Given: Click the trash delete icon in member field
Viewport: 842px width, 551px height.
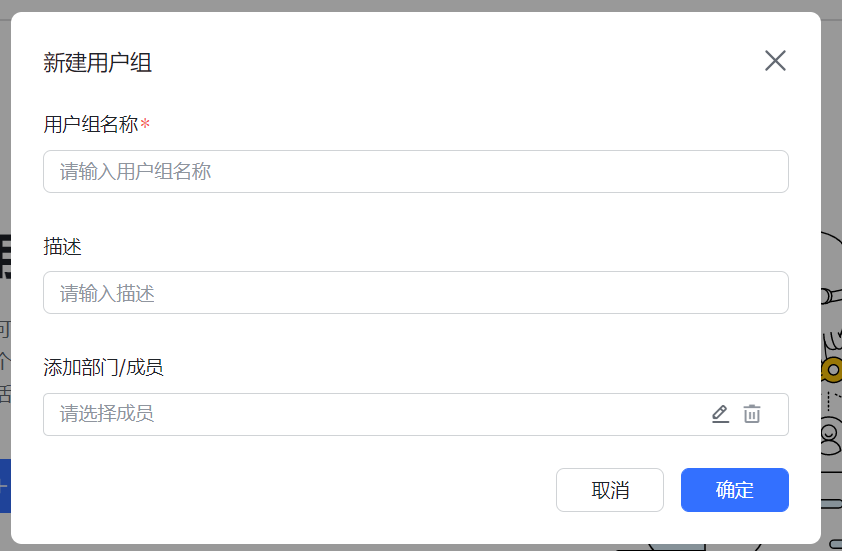Looking at the screenshot, I should (x=752, y=414).
